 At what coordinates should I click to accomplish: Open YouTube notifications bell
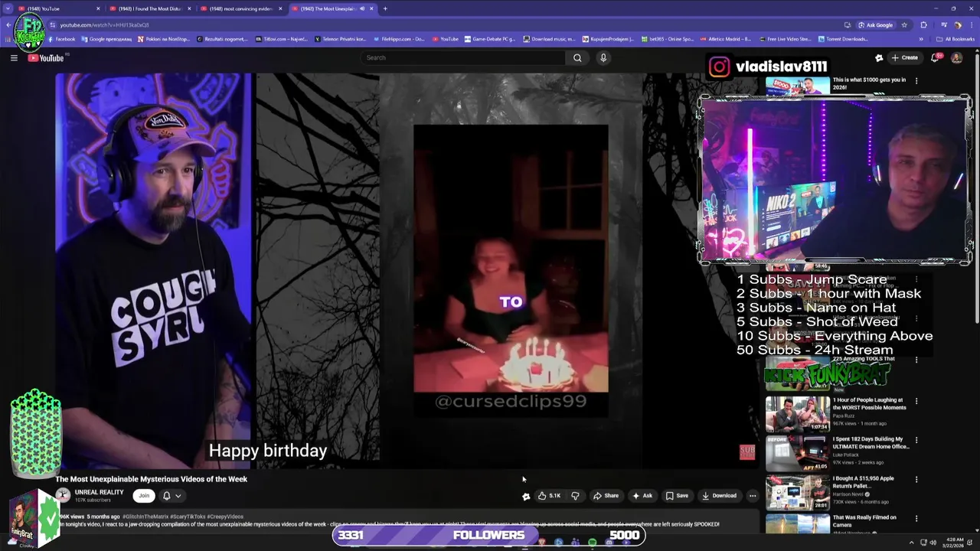pyautogui.click(x=936, y=57)
